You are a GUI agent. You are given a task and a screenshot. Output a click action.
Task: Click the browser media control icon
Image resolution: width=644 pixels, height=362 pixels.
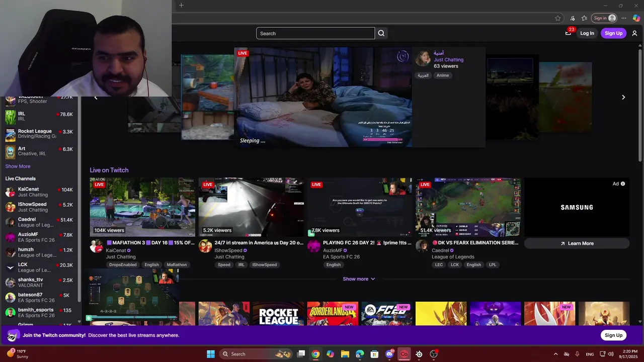pos(573,18)
